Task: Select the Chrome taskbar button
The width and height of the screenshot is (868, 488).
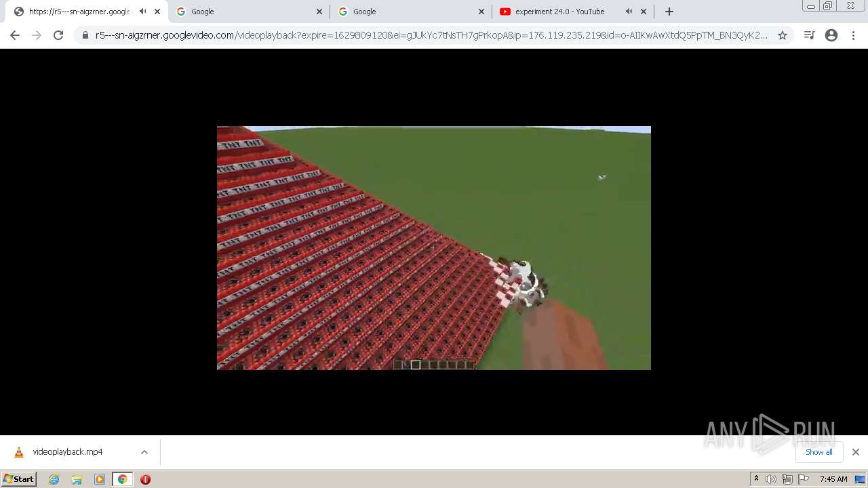Action: (x=122, y=479)
